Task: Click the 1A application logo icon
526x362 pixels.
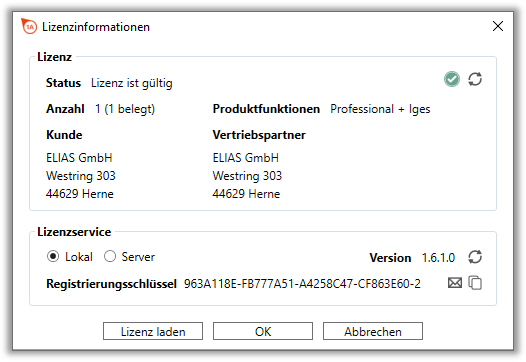Action: pyautogui.click(x=29, y=26)
